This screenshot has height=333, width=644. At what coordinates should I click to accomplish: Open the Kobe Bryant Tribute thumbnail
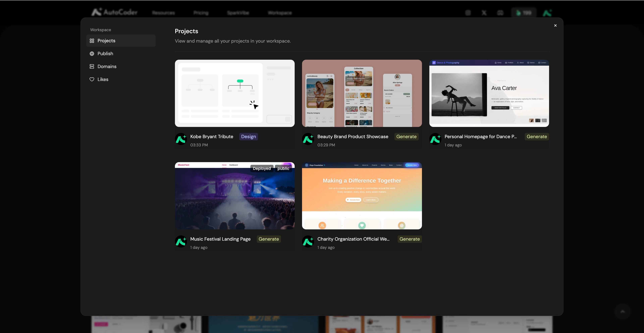coord(234,93)
